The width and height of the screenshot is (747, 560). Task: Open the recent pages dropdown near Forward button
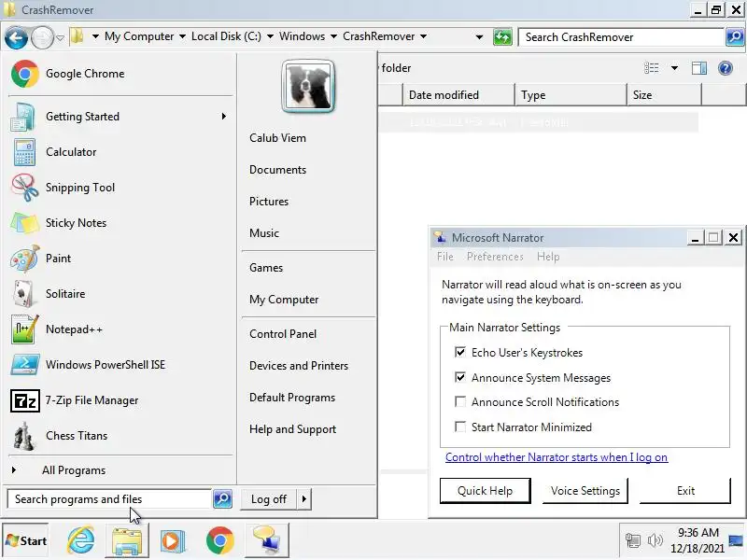click(x=60, y=37)
